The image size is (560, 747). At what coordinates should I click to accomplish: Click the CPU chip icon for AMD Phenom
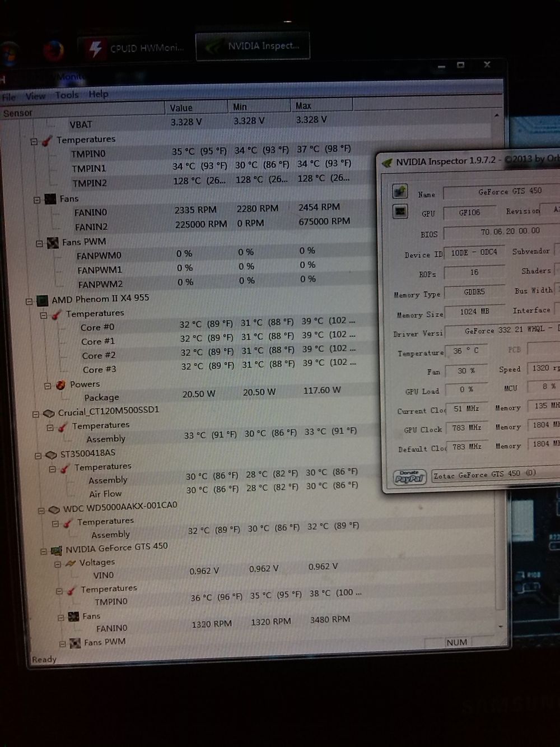click(x=43, y=301)
